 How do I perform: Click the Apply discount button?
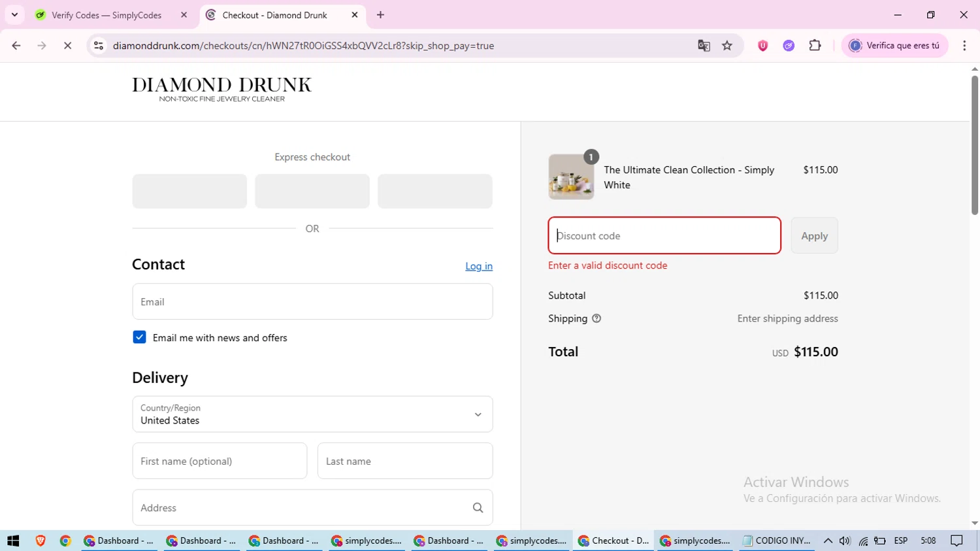pyautogui.click(x=814, y=235)
